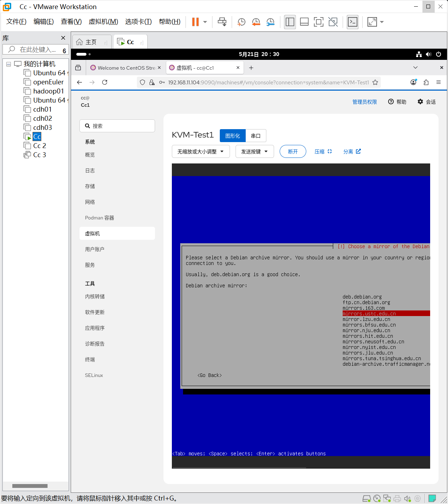Toggle the thumbnail bar layout icon
Image resolution: width=448 pixels, height=504 pixels.
[x=304, y=22]
